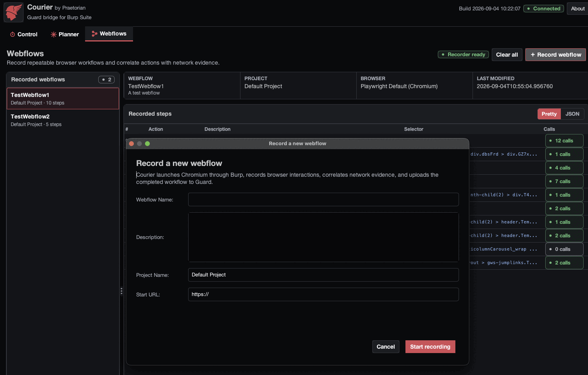Image resolution: width=588 pixels, height=375 pixels.
Task: Click into the Description text area
Action: 324,237
